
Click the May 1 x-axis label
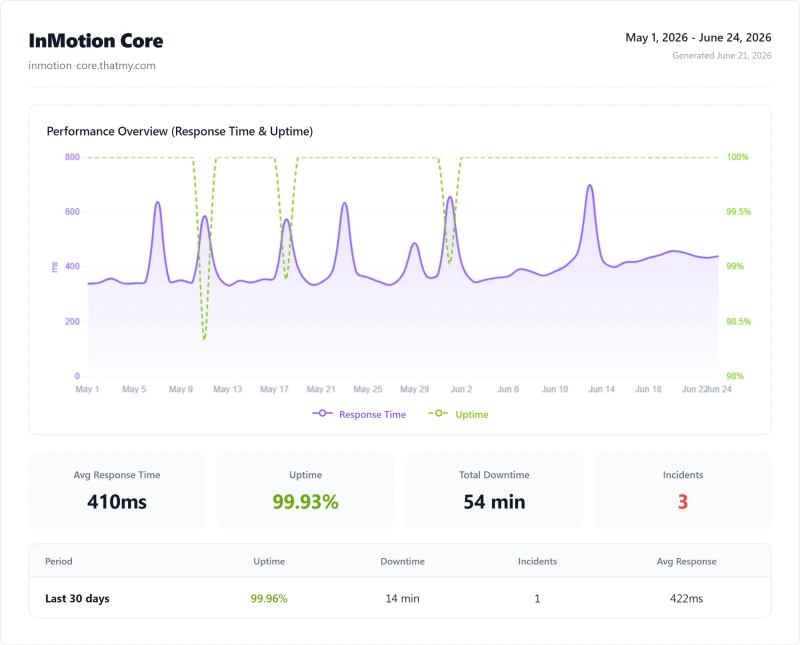click(x=87, y=389)
